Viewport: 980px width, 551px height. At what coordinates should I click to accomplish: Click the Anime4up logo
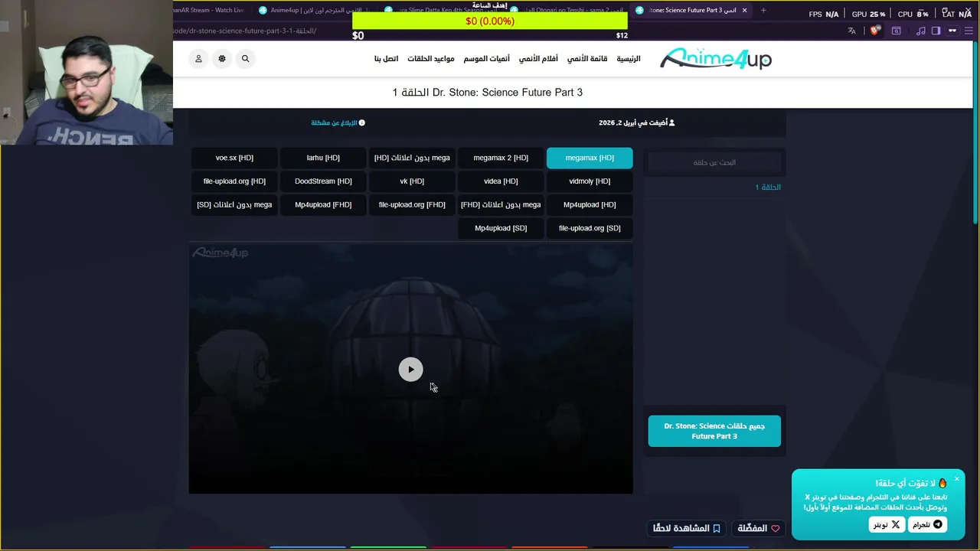[x=716, y=59]
